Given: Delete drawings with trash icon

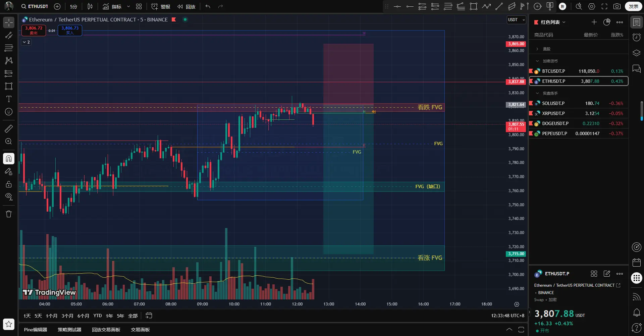Looking at the screenshot, I should click(x=9, y=214).
